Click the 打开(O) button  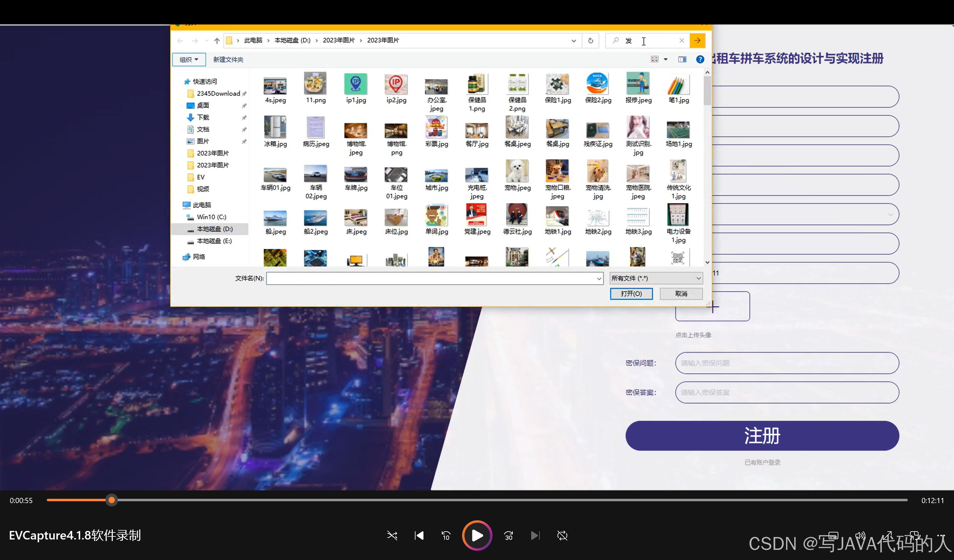tap(631, 294)
